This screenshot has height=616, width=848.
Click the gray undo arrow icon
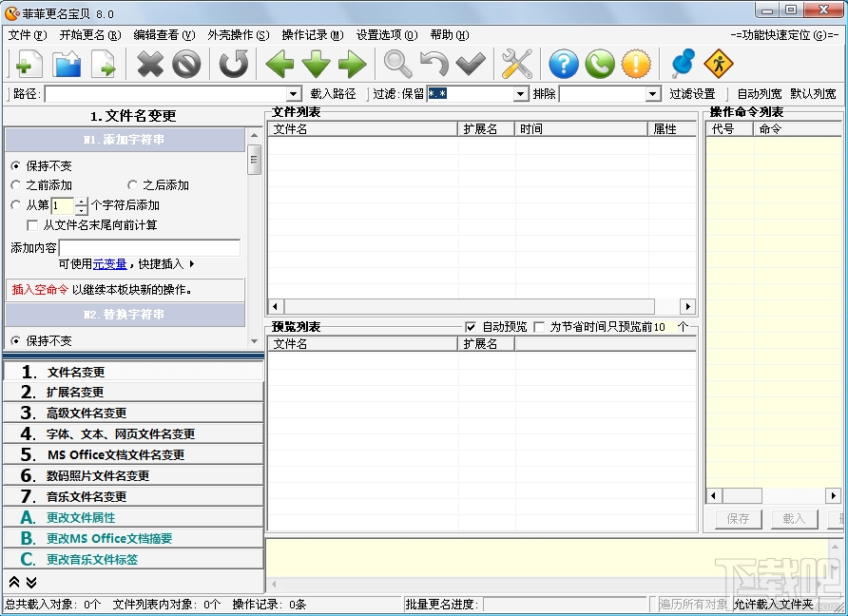point(434,64)
